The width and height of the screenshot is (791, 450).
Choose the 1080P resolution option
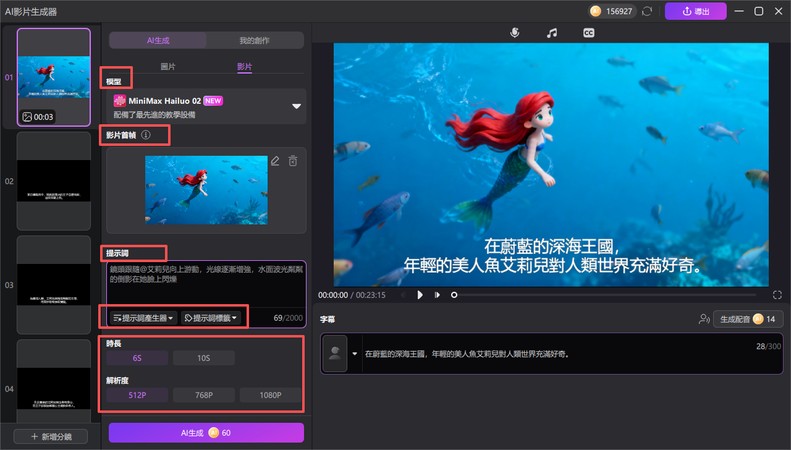(x=269, y=395)
